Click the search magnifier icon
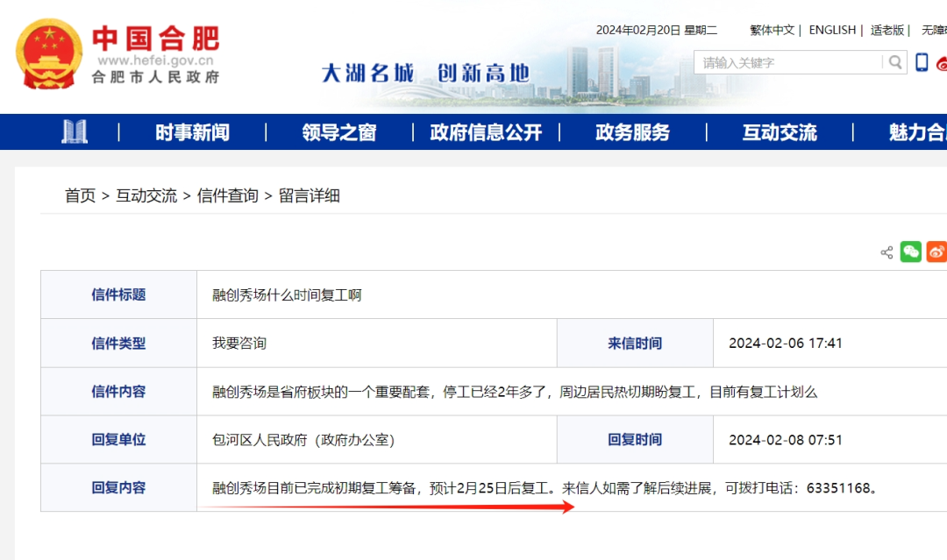 (894, 62)
